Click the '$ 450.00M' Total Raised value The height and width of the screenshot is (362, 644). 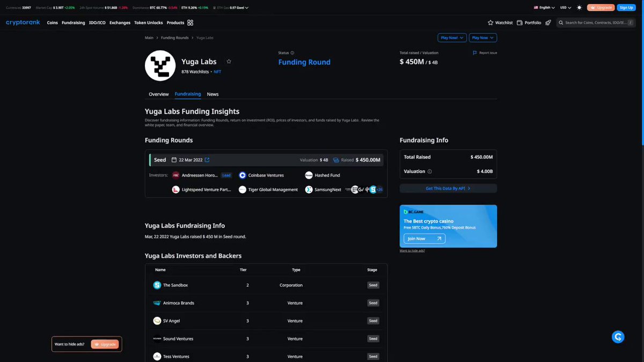pyautogui.click(x=481, y=157)
